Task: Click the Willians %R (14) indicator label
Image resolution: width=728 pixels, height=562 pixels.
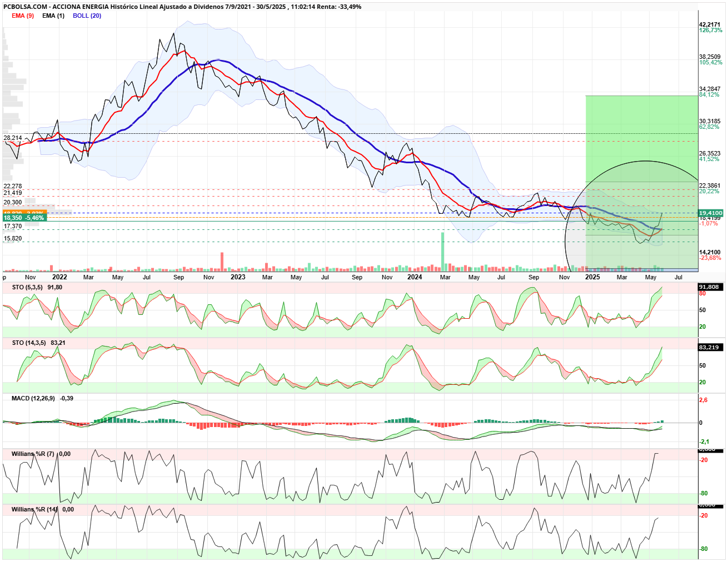Action: (34, 509)
